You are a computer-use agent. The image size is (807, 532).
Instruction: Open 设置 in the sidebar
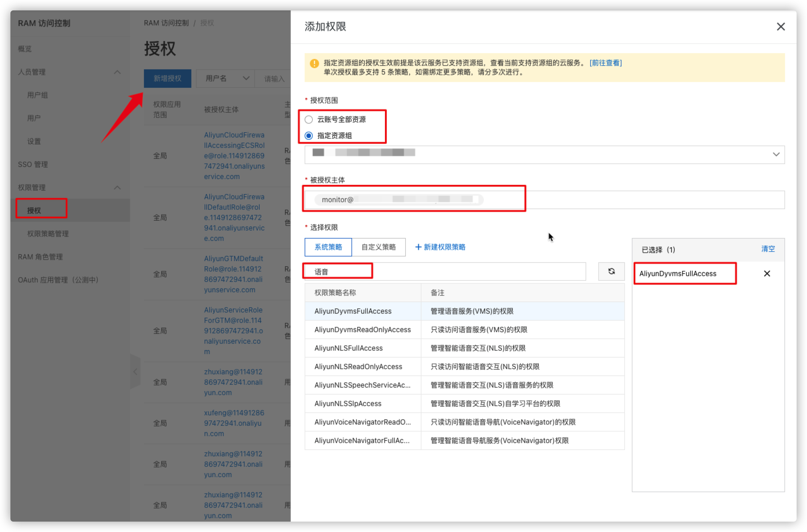tap(34, 141)
